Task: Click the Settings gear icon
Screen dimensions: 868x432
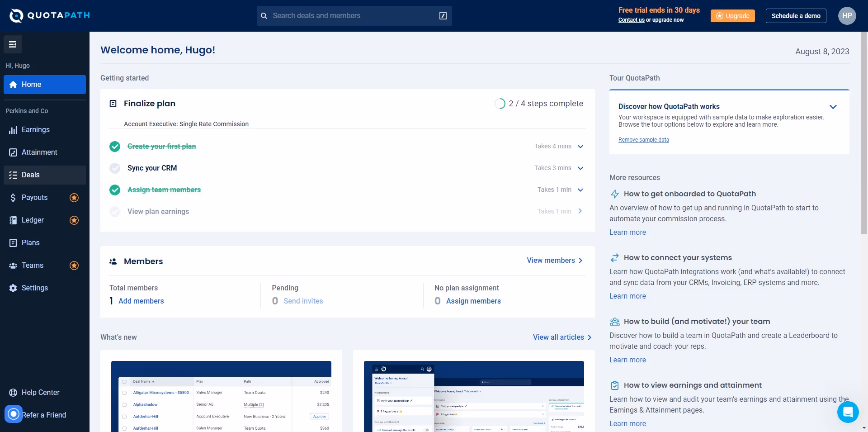Action: [x=13, y=288]
